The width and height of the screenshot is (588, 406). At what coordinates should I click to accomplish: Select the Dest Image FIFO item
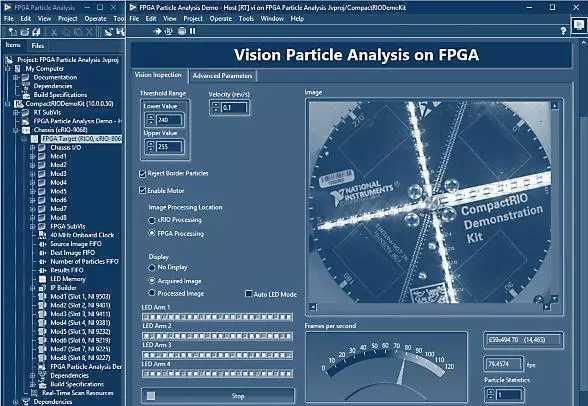72,253
